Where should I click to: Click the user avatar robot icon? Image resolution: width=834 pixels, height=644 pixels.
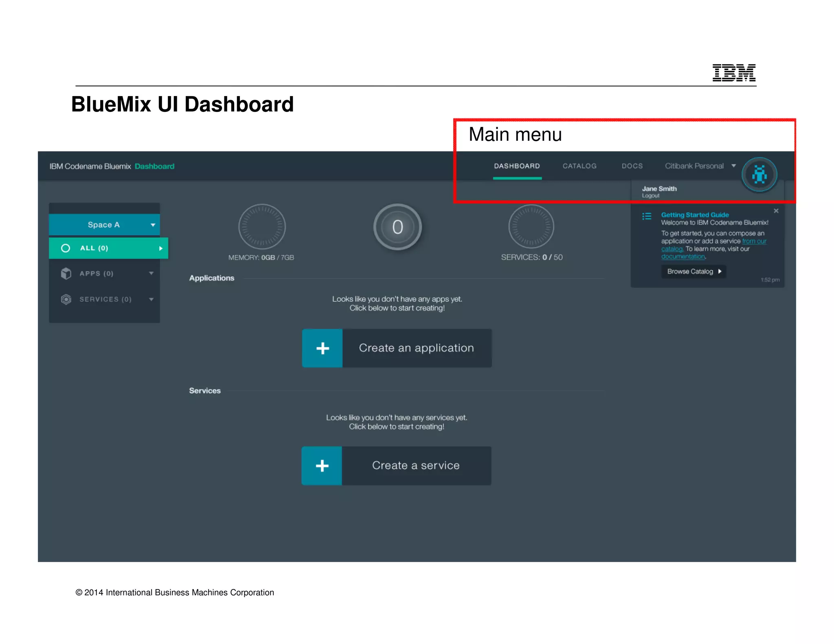tap(759, 175)
